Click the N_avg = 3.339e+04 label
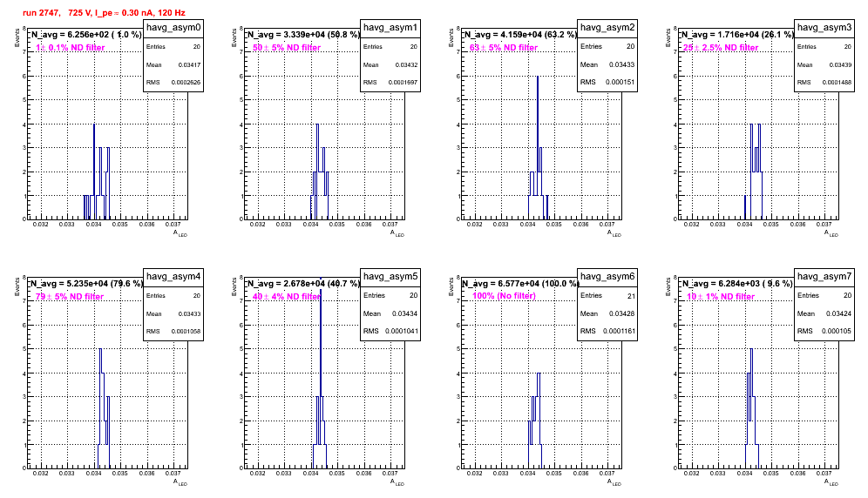Screen dimensions: 868x498 click(x=303, y=34)
